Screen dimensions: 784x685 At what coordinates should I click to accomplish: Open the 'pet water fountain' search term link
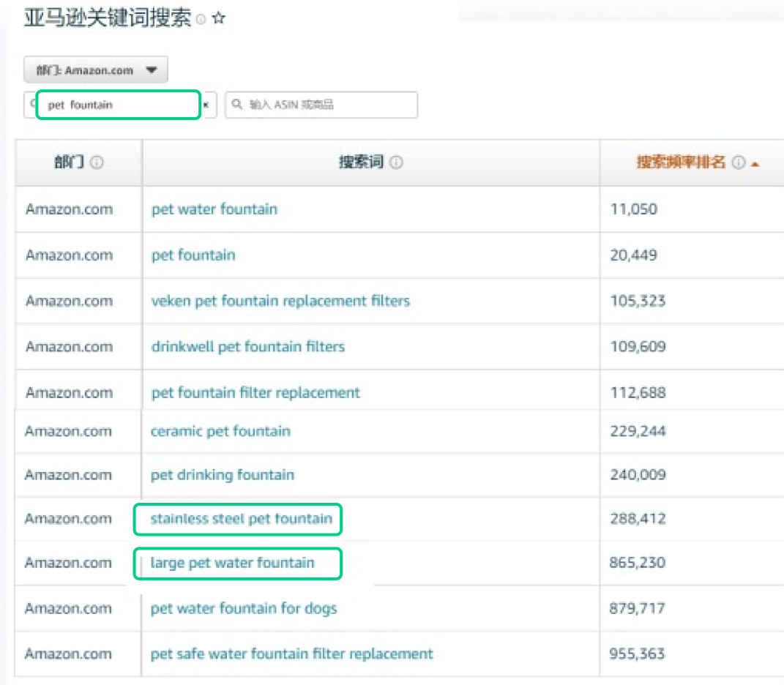click(214, 209)
